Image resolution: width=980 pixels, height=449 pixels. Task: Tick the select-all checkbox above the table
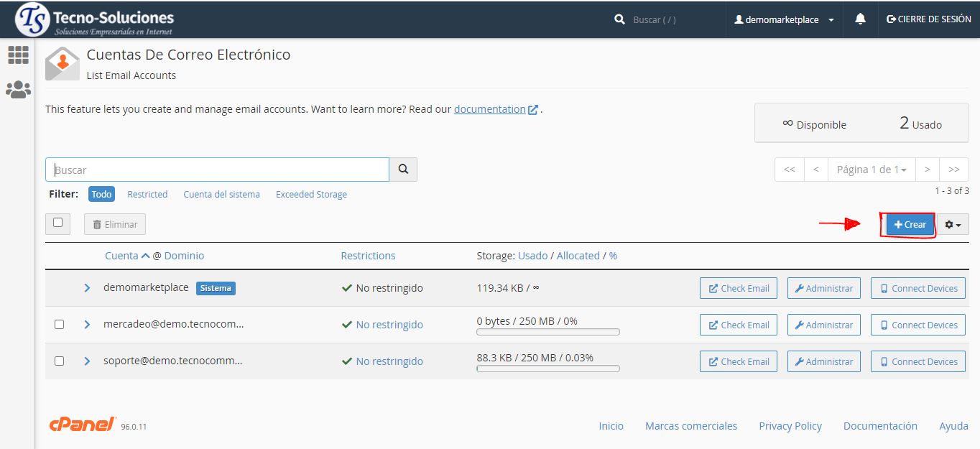[58, 223]
